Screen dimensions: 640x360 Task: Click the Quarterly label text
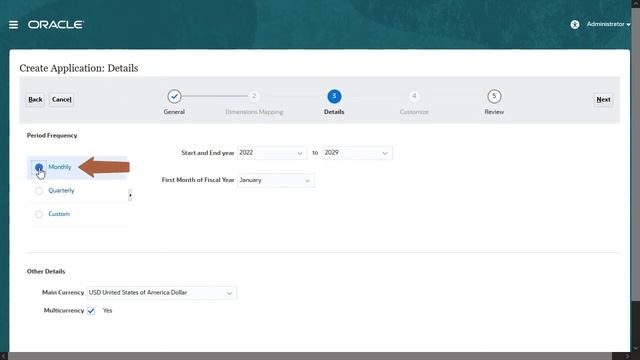pyautogui.click(x=61, y=191)
